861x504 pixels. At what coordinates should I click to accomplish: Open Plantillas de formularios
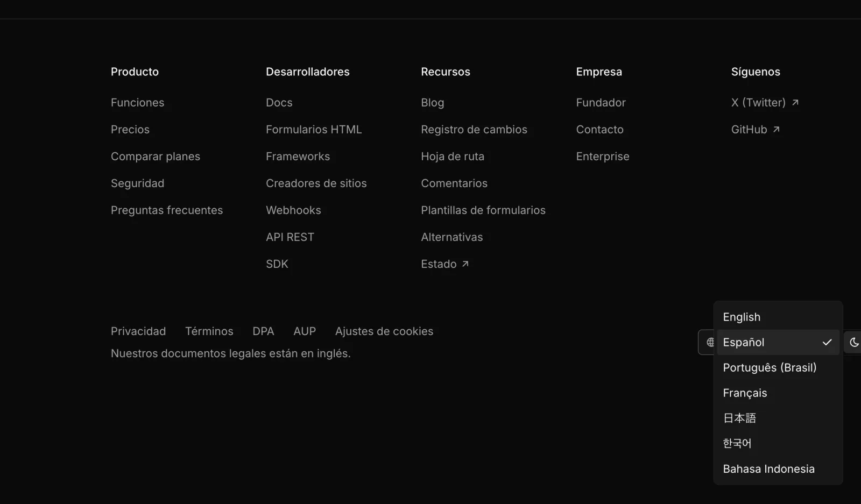point(483,210)
